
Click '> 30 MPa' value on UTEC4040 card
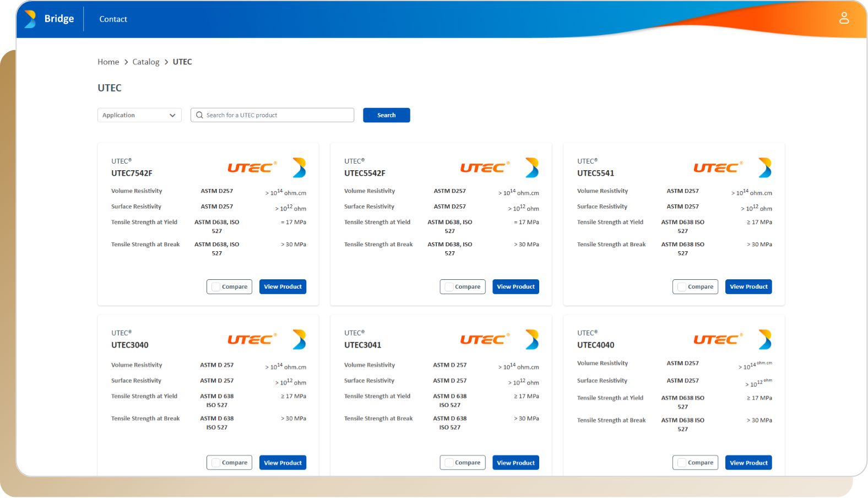(x=759, y=420)
